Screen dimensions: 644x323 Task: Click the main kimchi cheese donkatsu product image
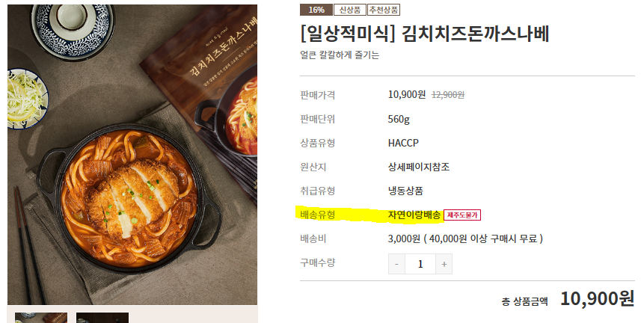pyautogui.click(x=132, y=155)
